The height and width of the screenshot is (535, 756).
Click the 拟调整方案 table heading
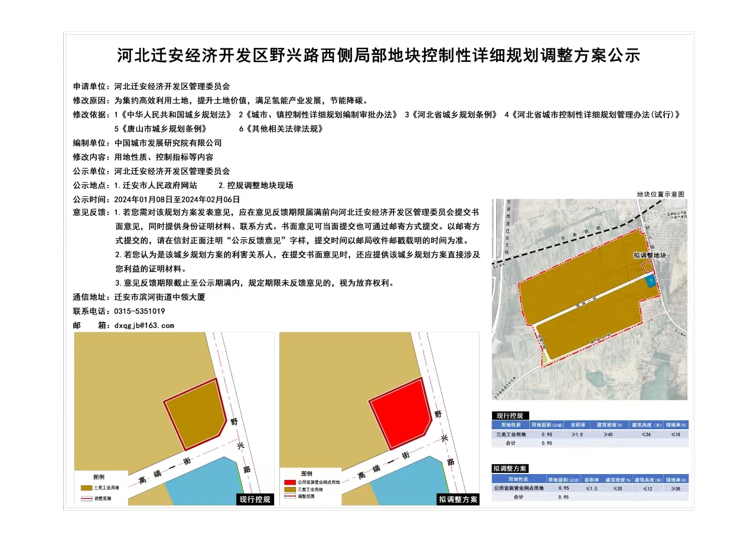coord(510,469)
